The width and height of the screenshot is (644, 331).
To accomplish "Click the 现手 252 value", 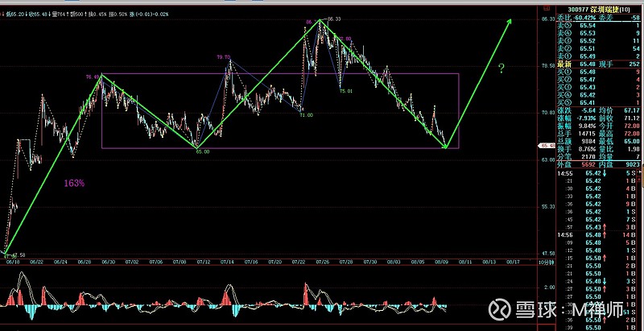I will pyautogui.click(x=634, y=64).
